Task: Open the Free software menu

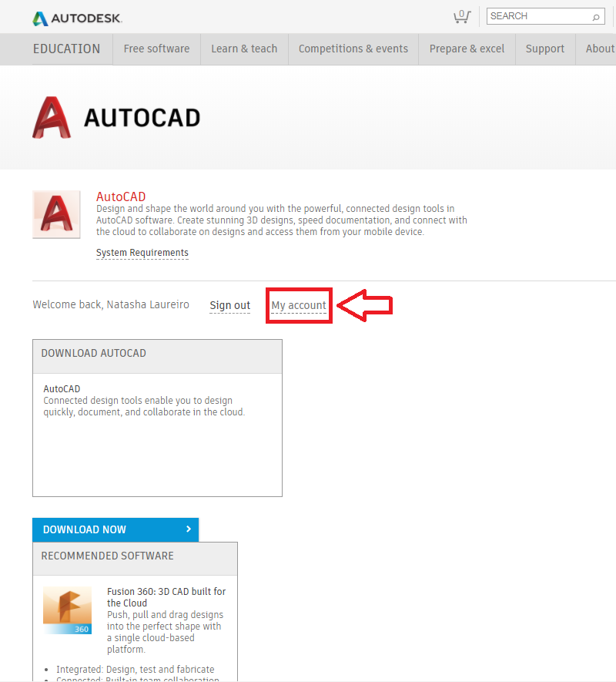Action: [156, 49]
